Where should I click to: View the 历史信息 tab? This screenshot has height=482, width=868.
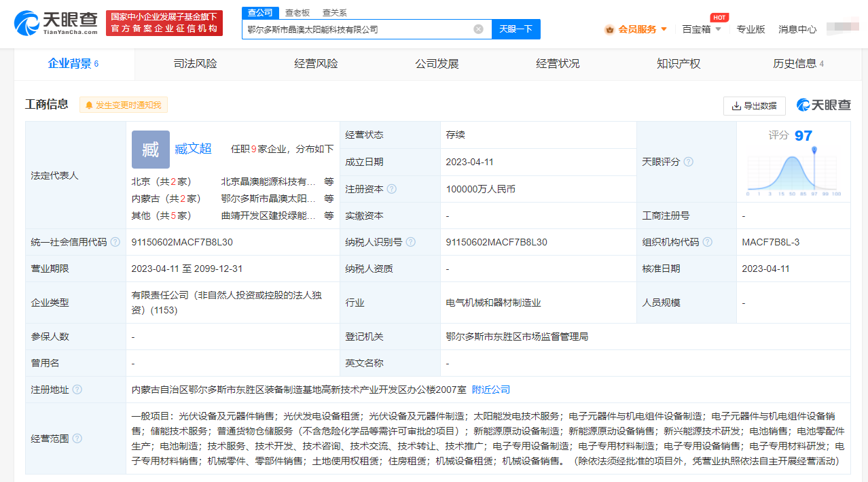click(799, 64)
